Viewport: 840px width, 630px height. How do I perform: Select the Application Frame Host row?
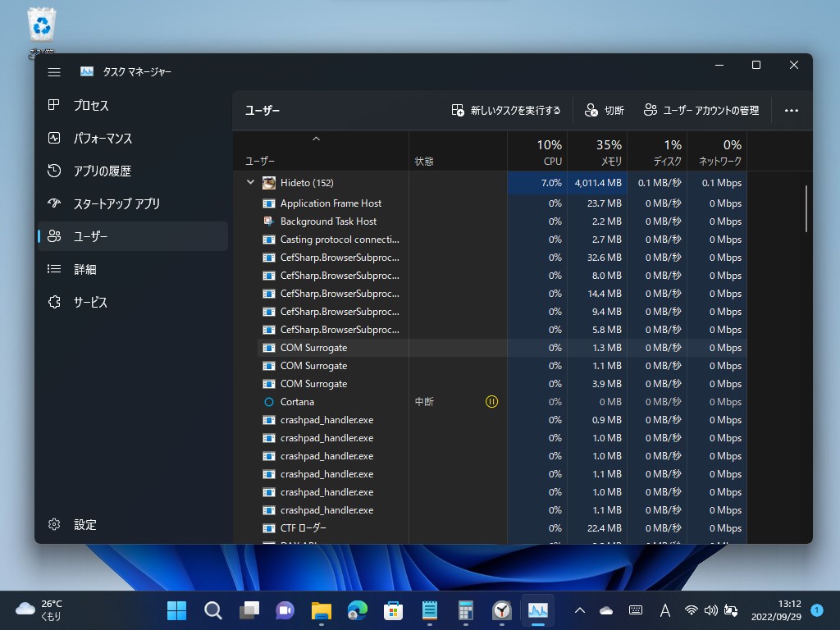pos(503,203)
